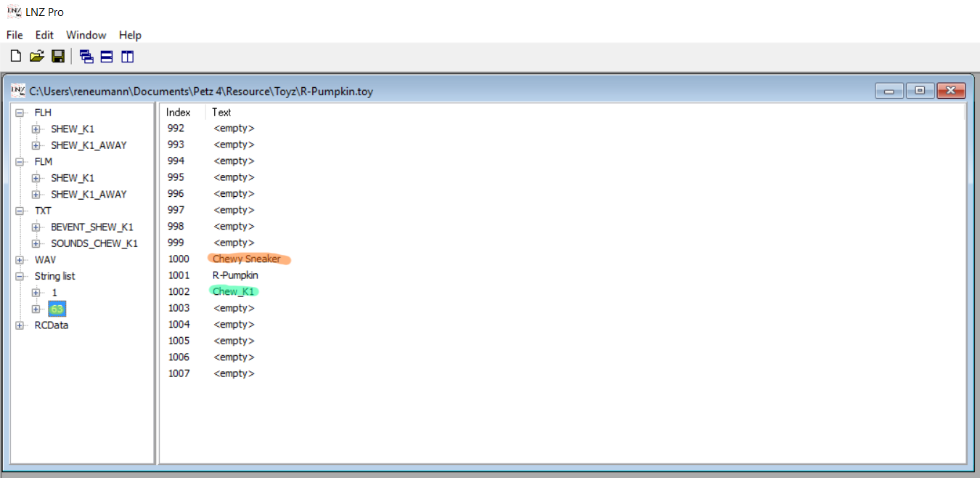Select the Chewy Sneaker text entry
The width and height of the screenshot is (980, 478).
(x=247, y=259)
